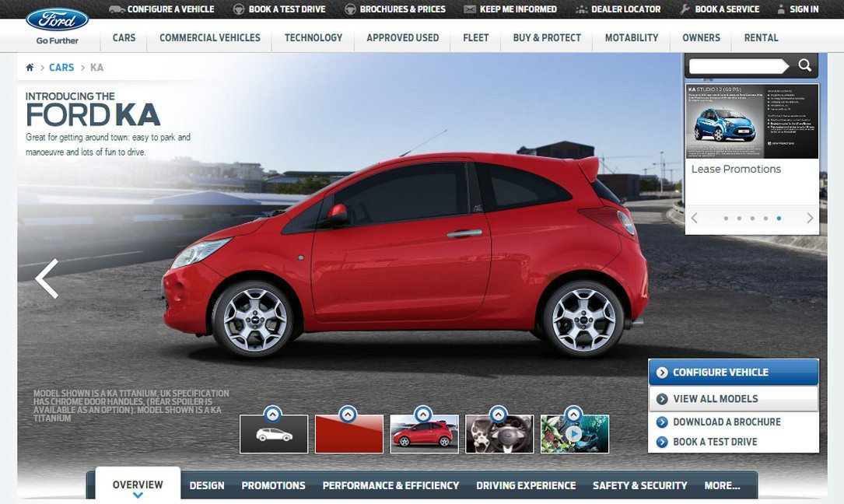Click Book a Test Drive link in side panel
This screenshot has height=504, width=844.
pos(715,442)
